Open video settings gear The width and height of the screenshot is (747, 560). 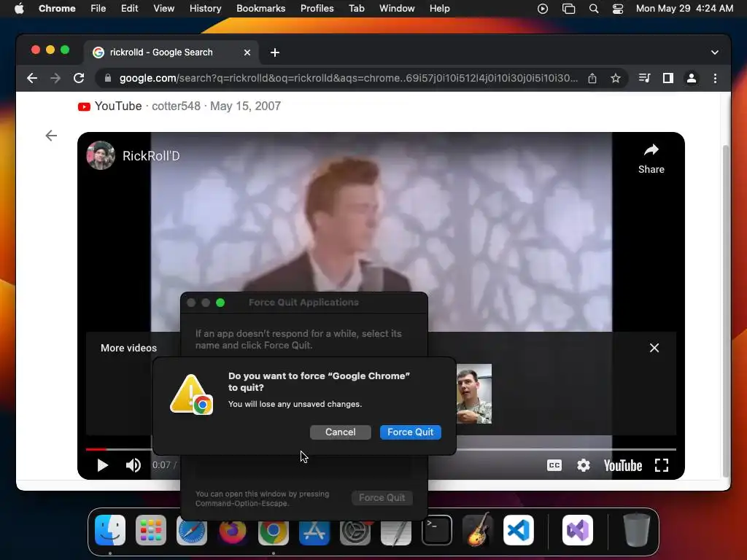(583, 465)
